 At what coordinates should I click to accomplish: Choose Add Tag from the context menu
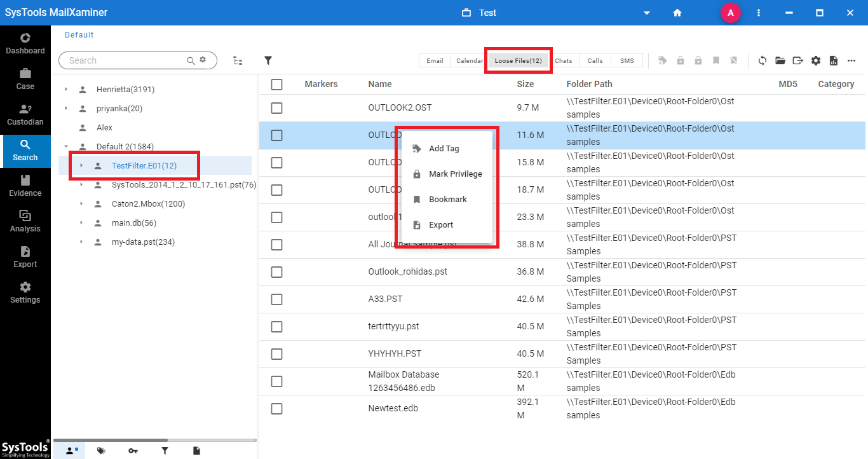(x=447, y=149)
